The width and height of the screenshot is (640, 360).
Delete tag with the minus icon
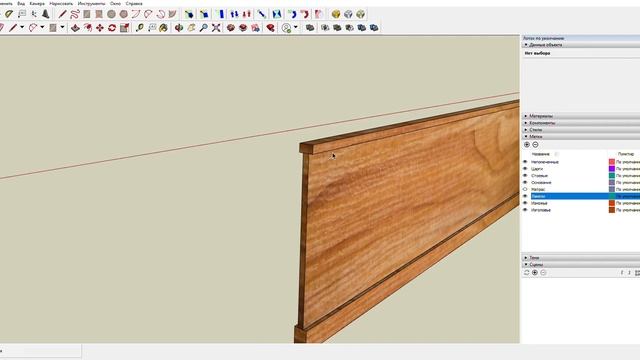(535, 144)
